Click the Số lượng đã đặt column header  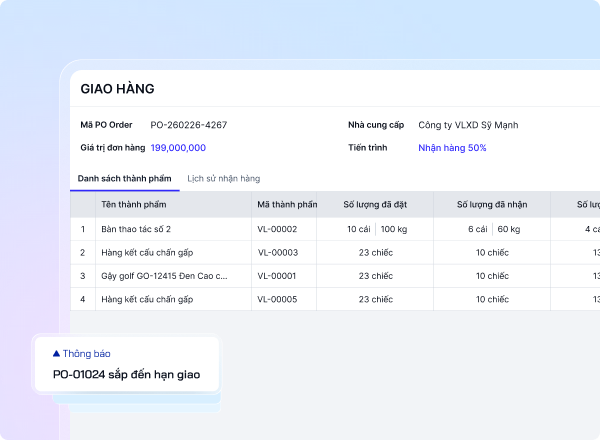point(375,204)
